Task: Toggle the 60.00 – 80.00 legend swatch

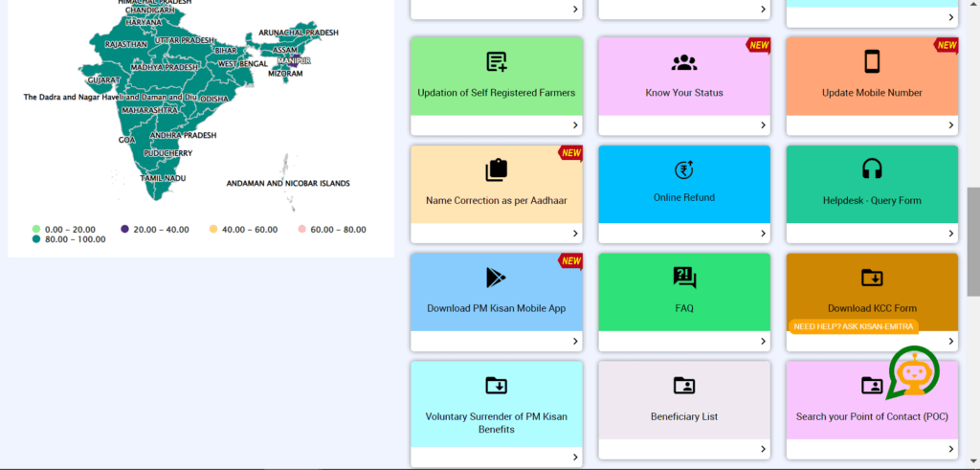Action: [301, 230]
